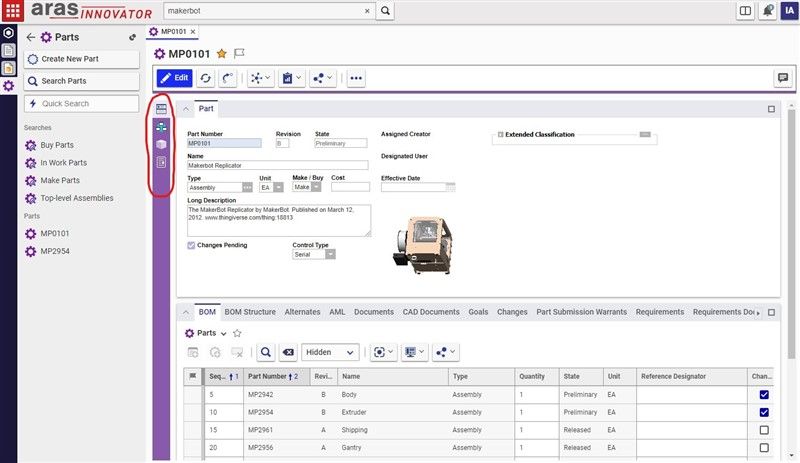Run search with BOM magnifier icon
The image size is (800, 463).
266,352
